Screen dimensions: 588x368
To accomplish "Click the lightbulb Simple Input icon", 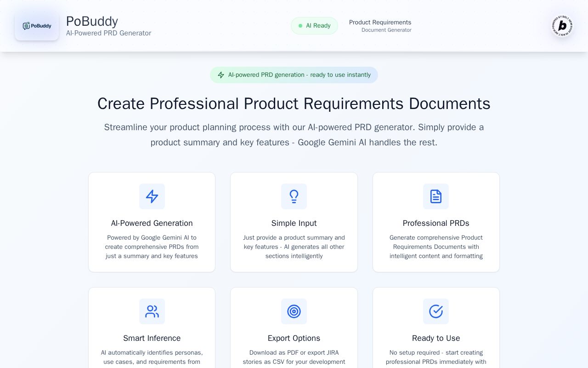I will [x=294, y=196].
